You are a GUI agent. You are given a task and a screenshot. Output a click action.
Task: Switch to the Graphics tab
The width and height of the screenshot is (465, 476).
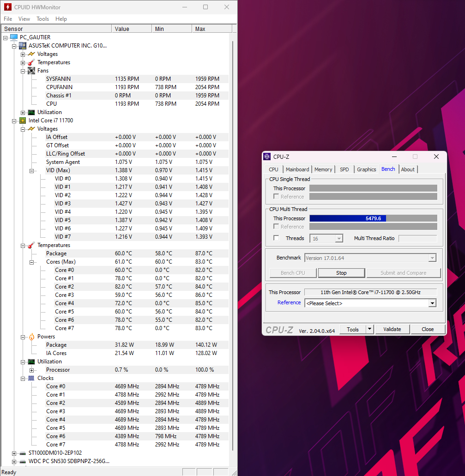[367, 169]
